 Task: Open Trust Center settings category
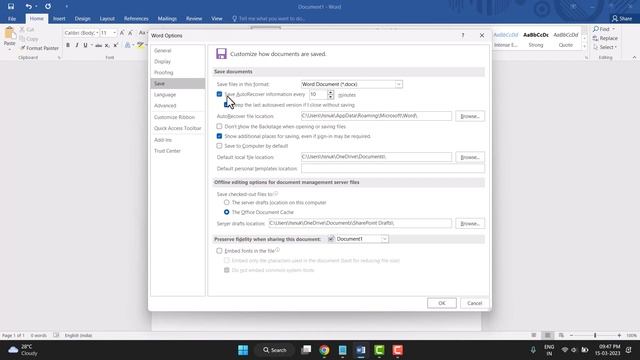click(178, 151)
